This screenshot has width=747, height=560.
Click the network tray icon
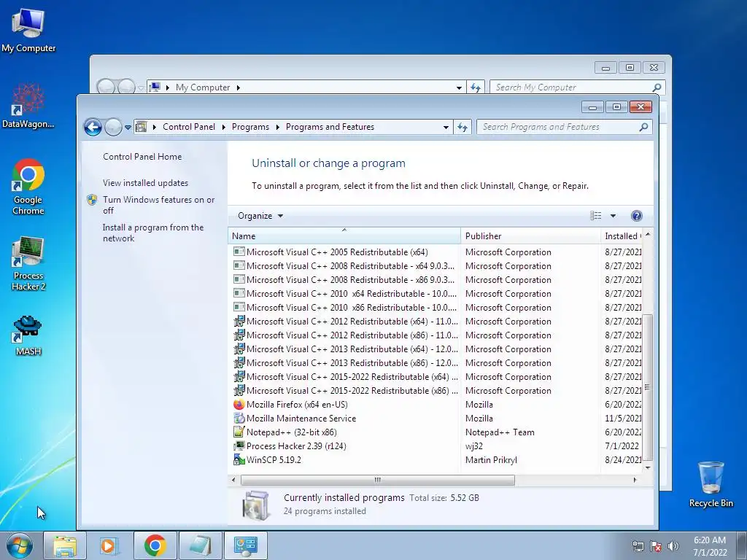pyautogui.click(x=638, y=546)
